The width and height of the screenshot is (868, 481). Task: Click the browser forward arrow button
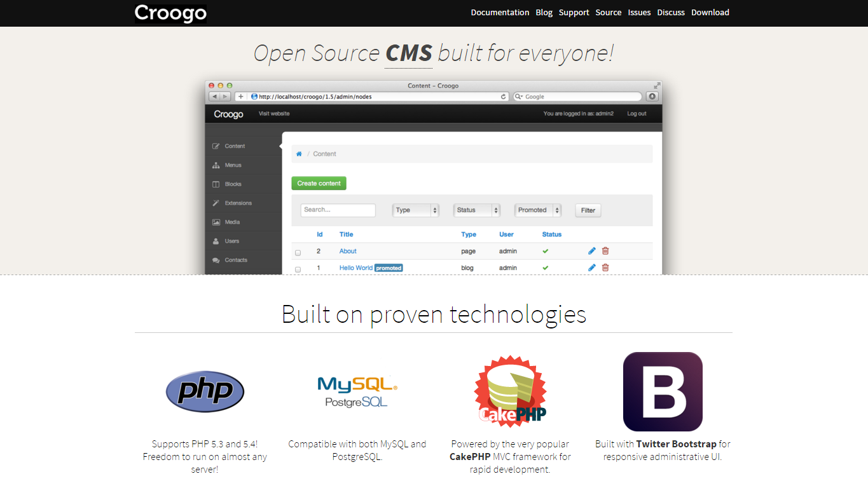pos(225,97)
